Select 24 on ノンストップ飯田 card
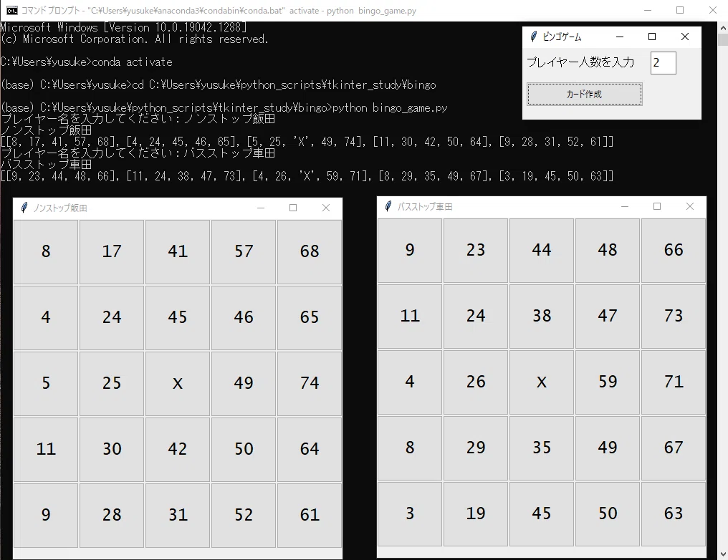This screenshot has height=560, width=728. pos(112,317)
